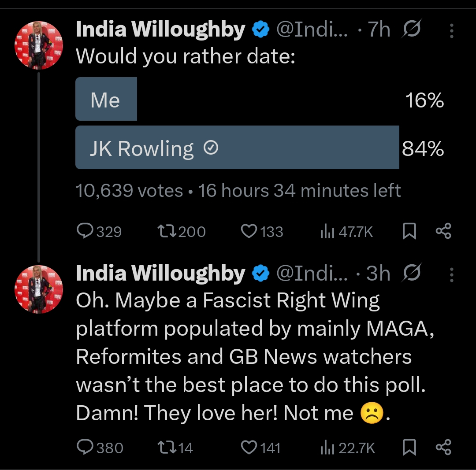Like the poll tweet

tap(249, 231)
